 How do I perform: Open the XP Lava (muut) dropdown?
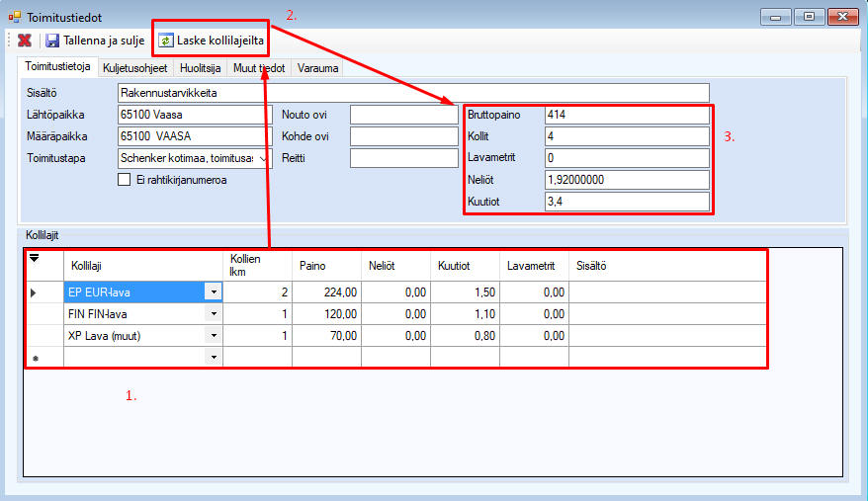click(213, 335)
